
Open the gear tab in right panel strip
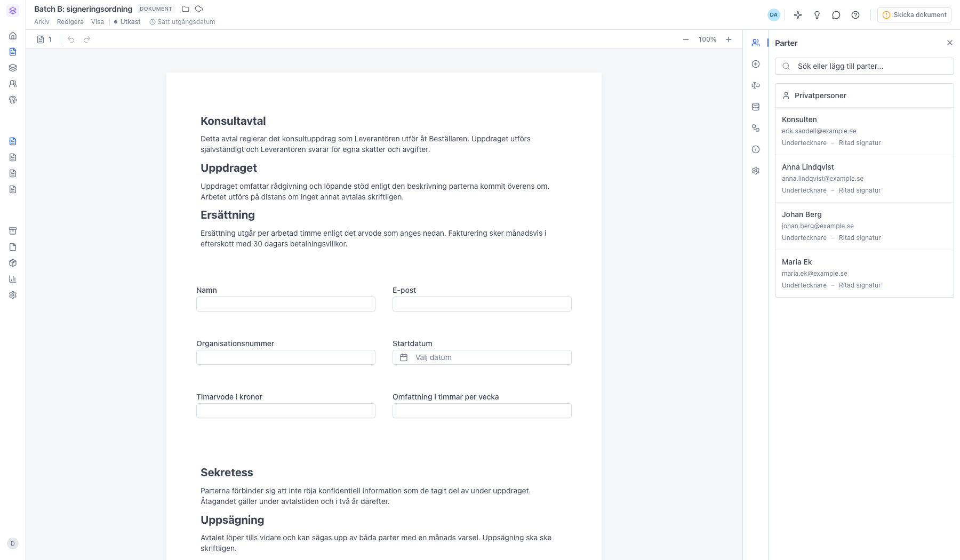point(756,171)
